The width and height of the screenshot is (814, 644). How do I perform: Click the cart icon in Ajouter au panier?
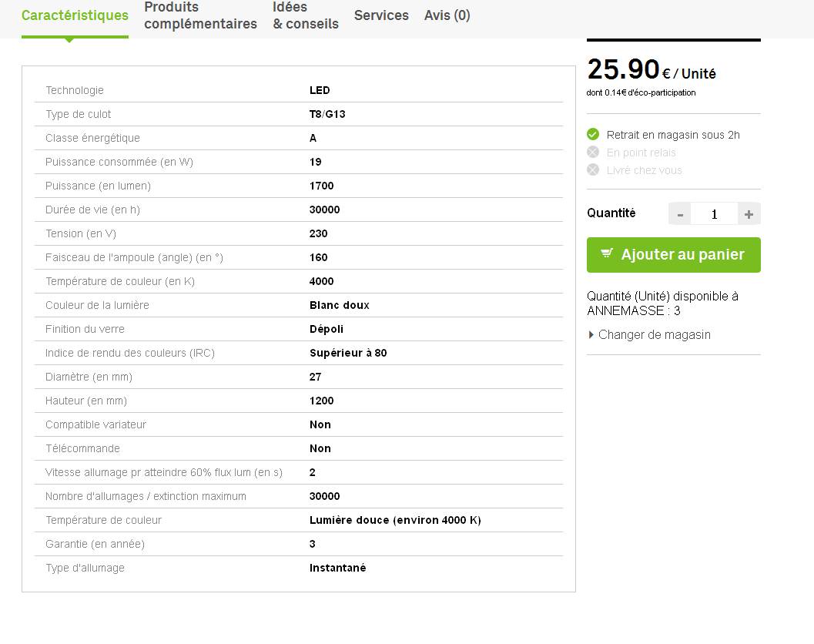point(607,253)
